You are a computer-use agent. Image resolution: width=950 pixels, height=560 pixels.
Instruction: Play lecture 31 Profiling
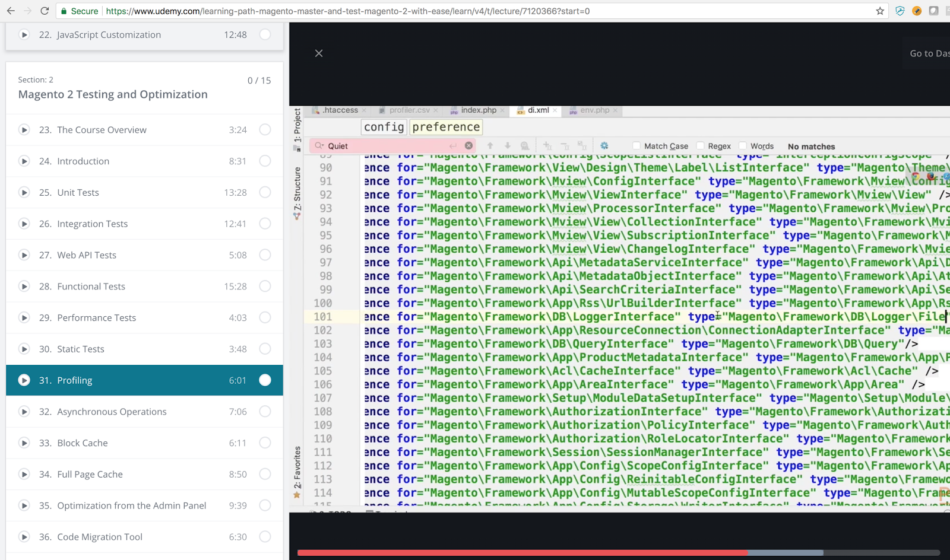point(24,380)
